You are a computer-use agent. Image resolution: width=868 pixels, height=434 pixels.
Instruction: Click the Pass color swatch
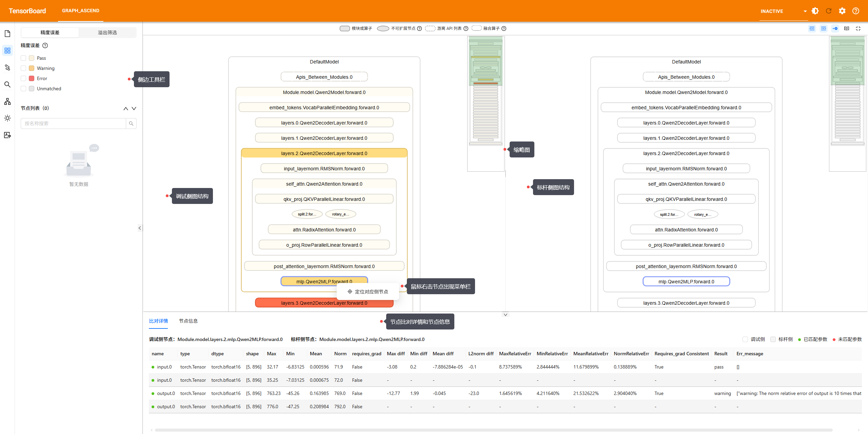point(32,58)
